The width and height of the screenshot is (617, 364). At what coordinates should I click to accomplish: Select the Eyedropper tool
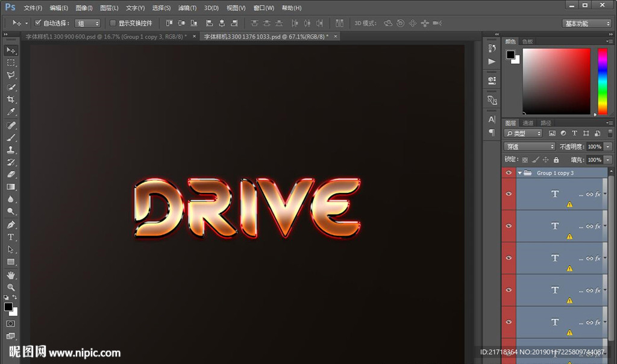(x=11, y=112)
